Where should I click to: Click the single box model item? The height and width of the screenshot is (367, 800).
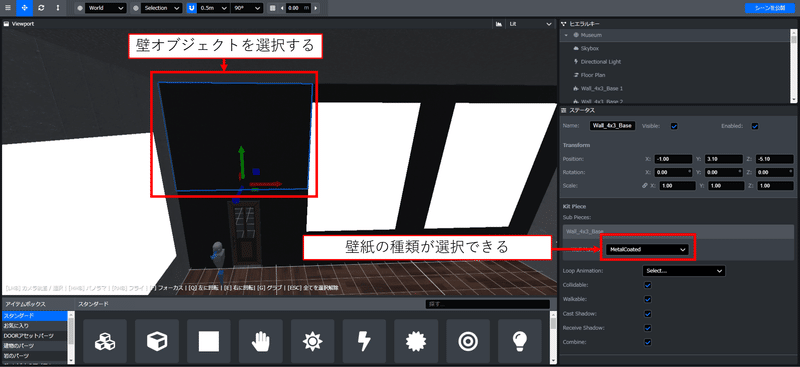coord(157,341)
